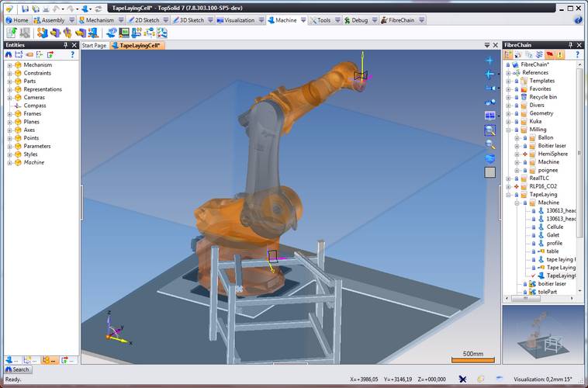
Task: Click the four-pane window layout icon
Action: tap(489, 116)
